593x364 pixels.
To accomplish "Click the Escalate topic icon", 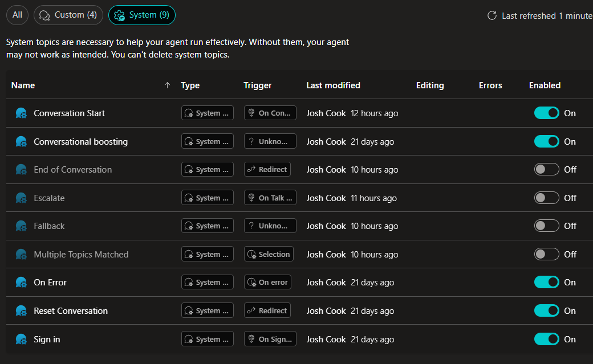I will (x=21, y=198).
